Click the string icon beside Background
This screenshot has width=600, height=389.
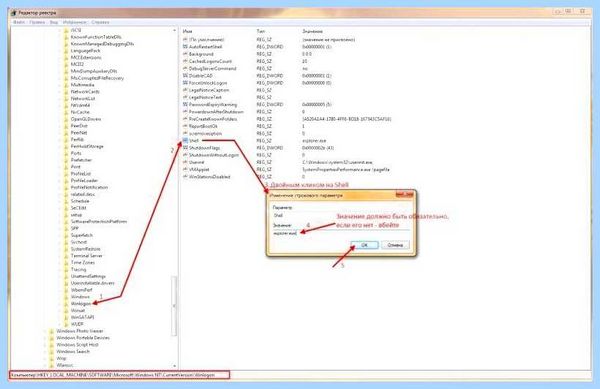pos(185,54)
